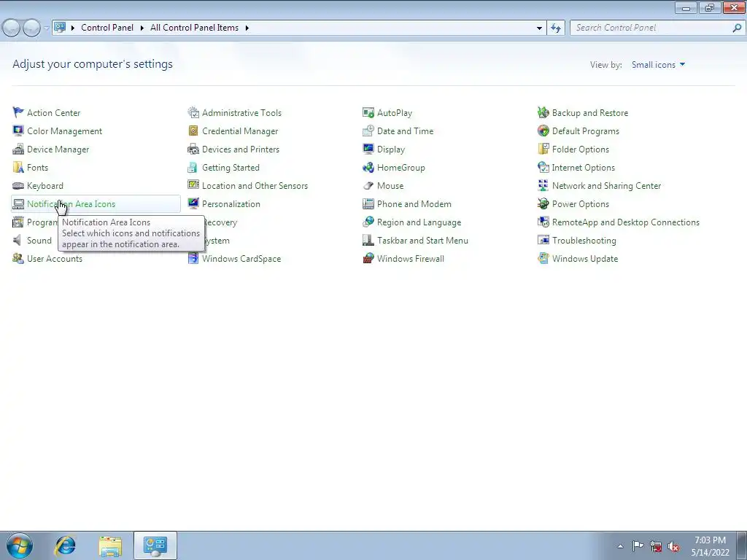Click the Fonts folder icon

tap(18, 167)
